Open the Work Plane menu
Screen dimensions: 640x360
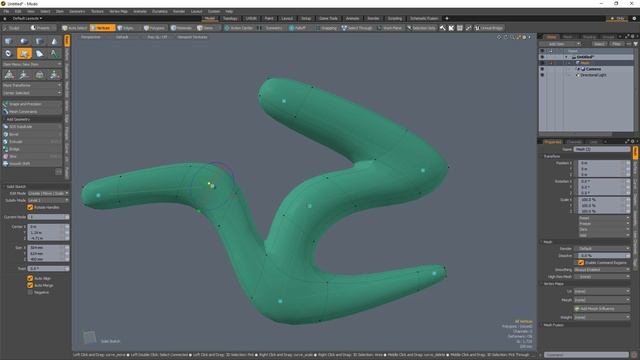[390, 28]
